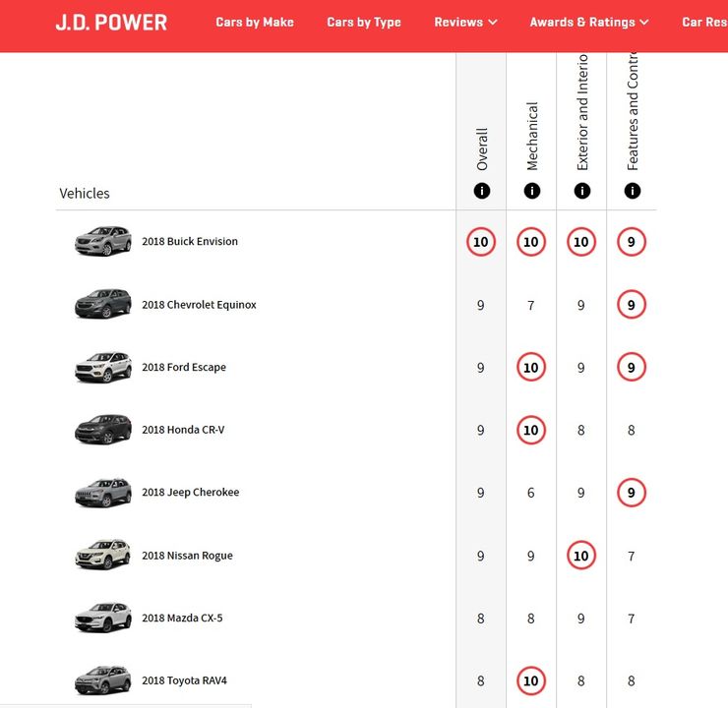Open the 2018 Ford Escape link
This screenshot has height=708, width=728.
(x=184, y=367)
